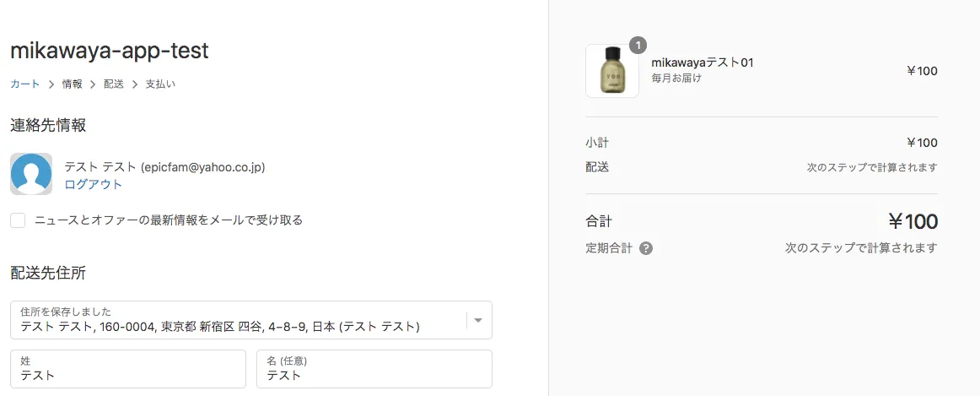
Task: Click the chevron after 配送 in breadcrumb
Action: pos(135,84)
